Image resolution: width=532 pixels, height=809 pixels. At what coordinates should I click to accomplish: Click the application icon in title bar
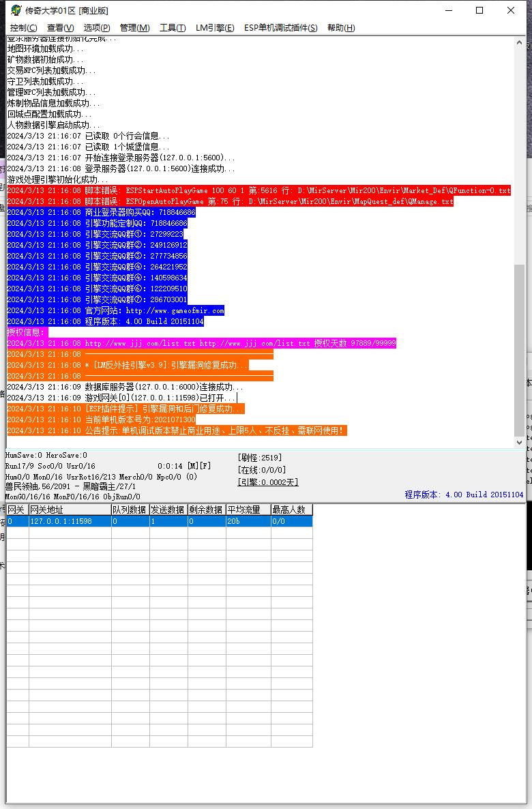tap(16, 10)
